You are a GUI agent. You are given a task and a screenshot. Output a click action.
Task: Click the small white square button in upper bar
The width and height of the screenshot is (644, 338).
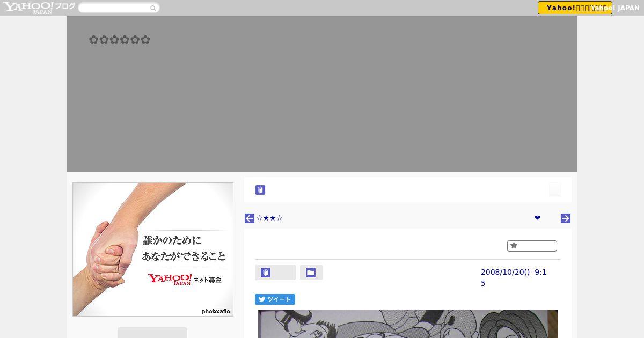[x=555, y=190]
